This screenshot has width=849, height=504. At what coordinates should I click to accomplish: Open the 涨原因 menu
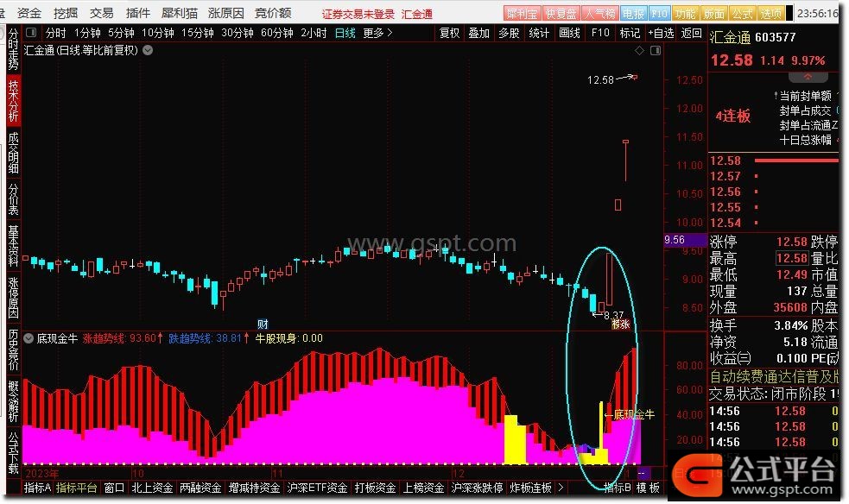(x=225, y=13)
